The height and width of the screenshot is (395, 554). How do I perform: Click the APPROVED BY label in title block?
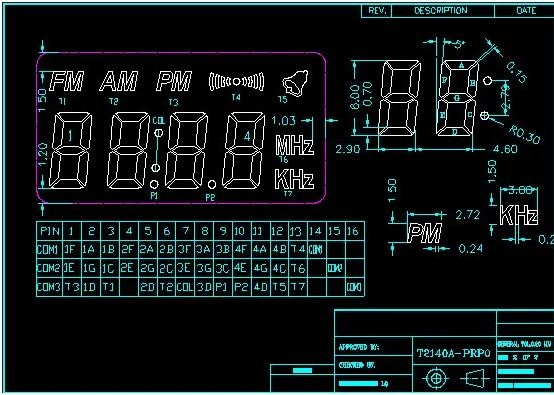(359, 348)
